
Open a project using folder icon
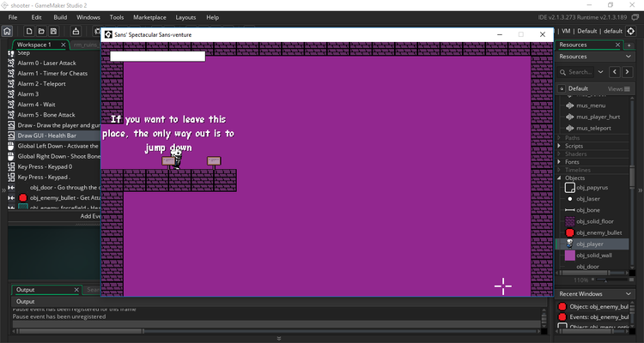coord(41,31)
